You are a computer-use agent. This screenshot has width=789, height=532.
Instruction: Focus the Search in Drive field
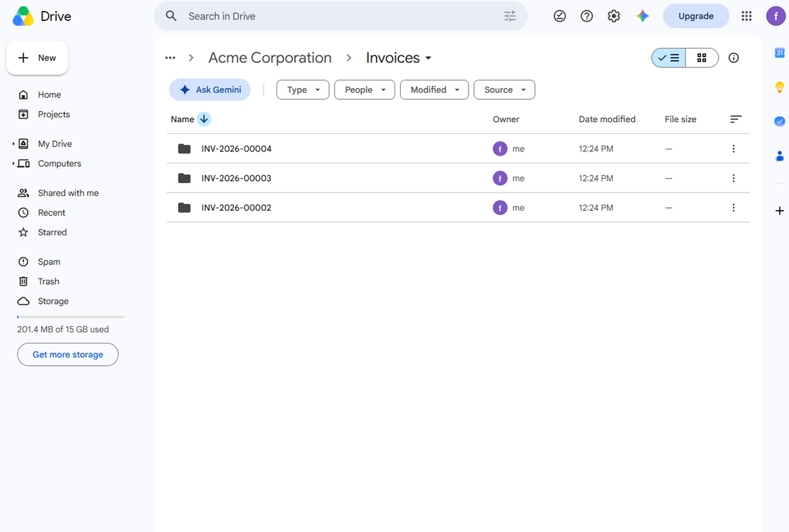coord(341,16)
